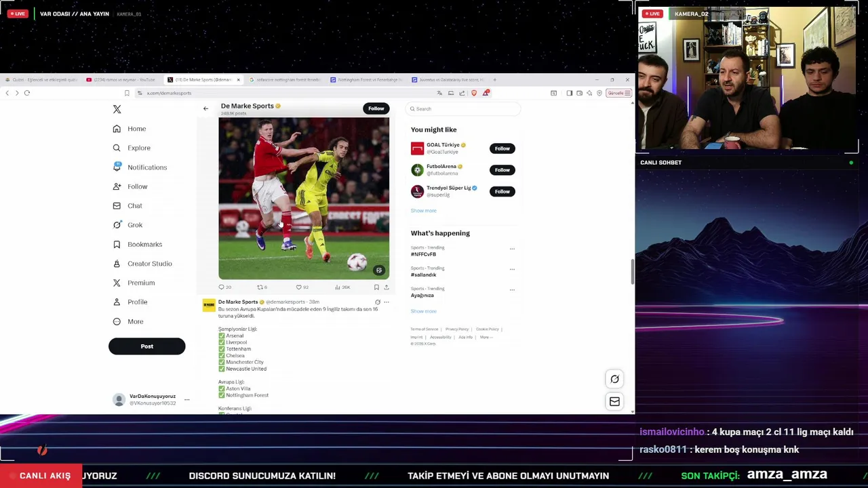Click the browser reload button
Viewport: 868px width, 488px height.
[x=27, y=93]
